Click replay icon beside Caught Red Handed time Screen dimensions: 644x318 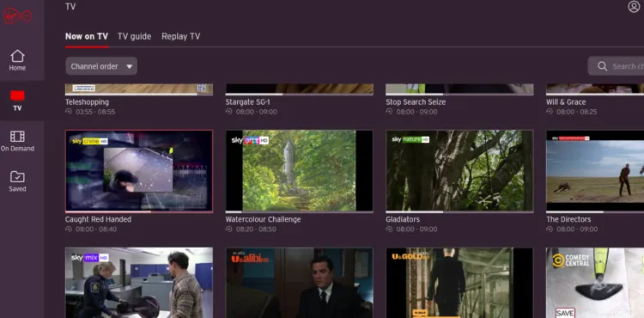(x=68, y=229)
